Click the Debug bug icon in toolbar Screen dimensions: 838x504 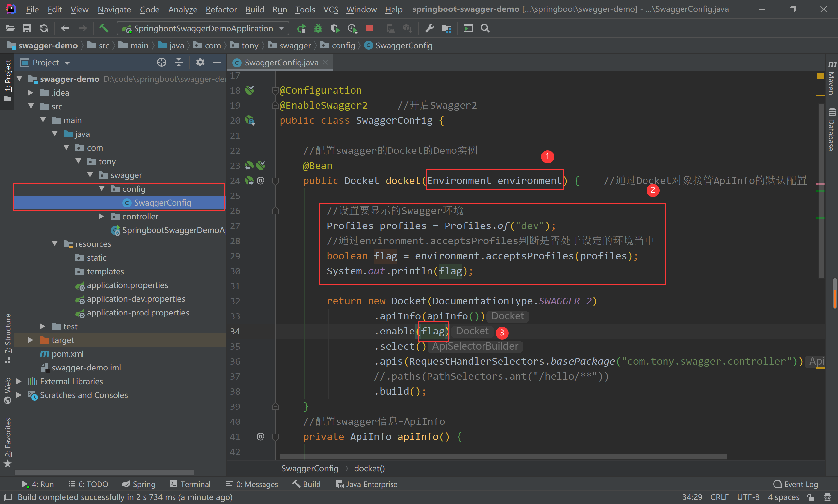(x=318, y=28)
